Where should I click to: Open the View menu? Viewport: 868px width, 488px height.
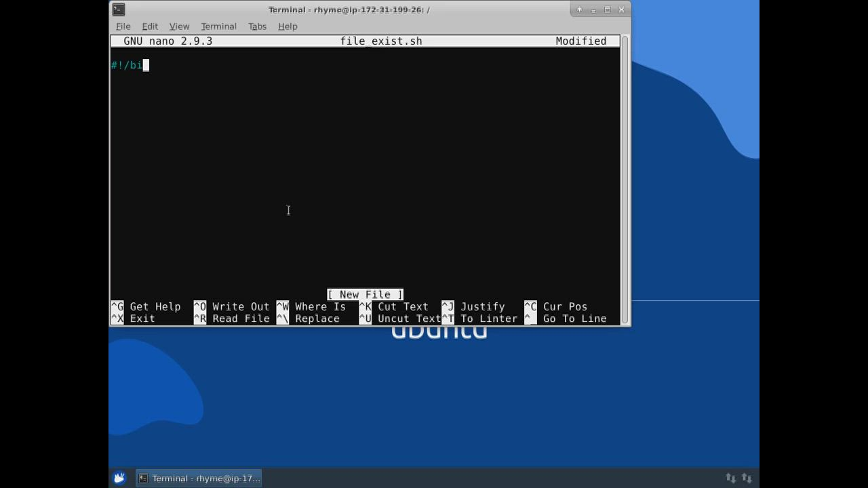(179, 26)
